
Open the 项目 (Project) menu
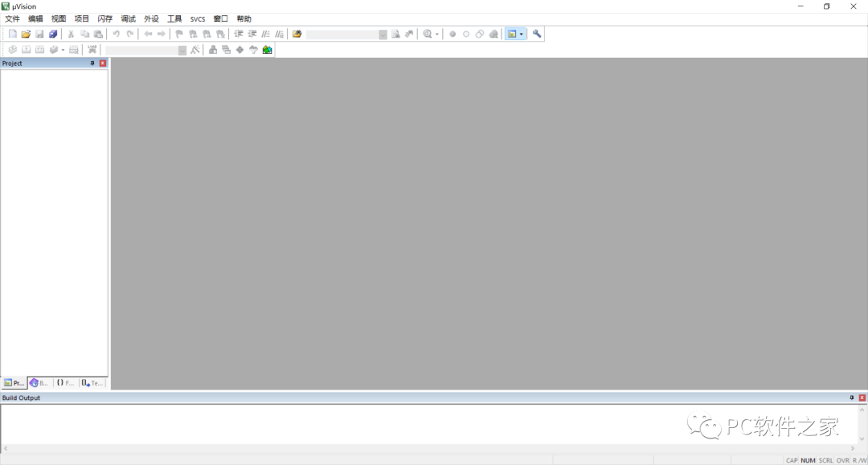[x=82, y=18]
